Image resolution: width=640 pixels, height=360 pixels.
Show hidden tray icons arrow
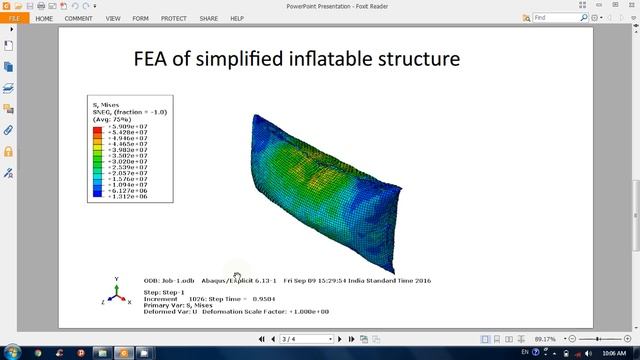555,353
